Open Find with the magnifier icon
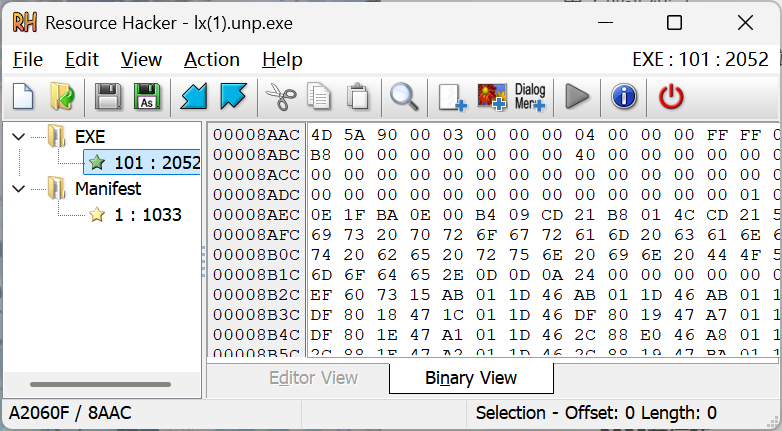Screen dimensions: 782x431 point(404,96)
